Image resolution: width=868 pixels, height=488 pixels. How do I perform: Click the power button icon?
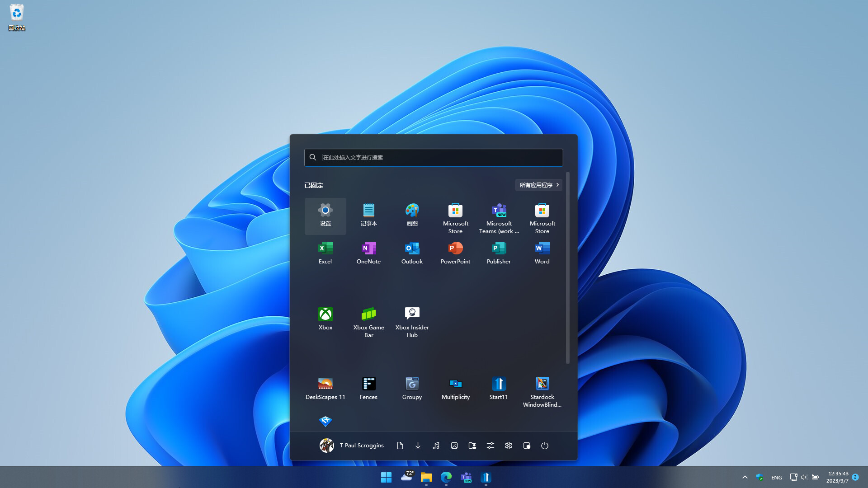(545, 446)
